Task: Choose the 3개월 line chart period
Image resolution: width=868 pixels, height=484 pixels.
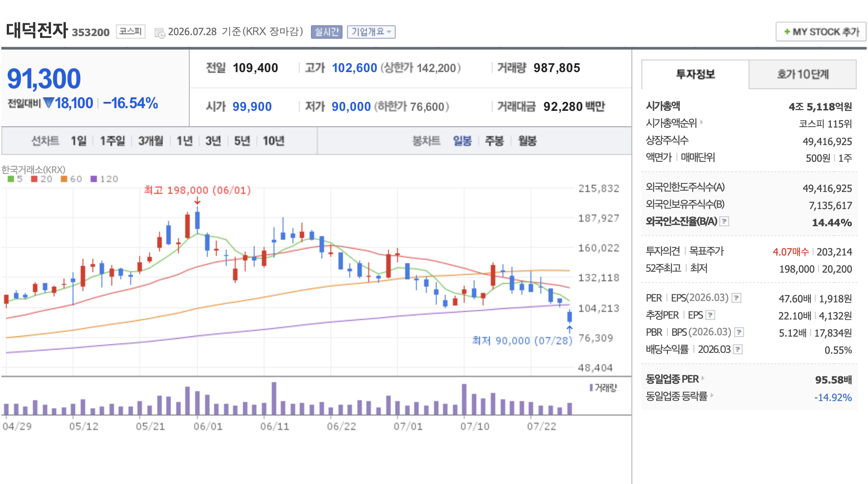Action: tap(151, 141)
